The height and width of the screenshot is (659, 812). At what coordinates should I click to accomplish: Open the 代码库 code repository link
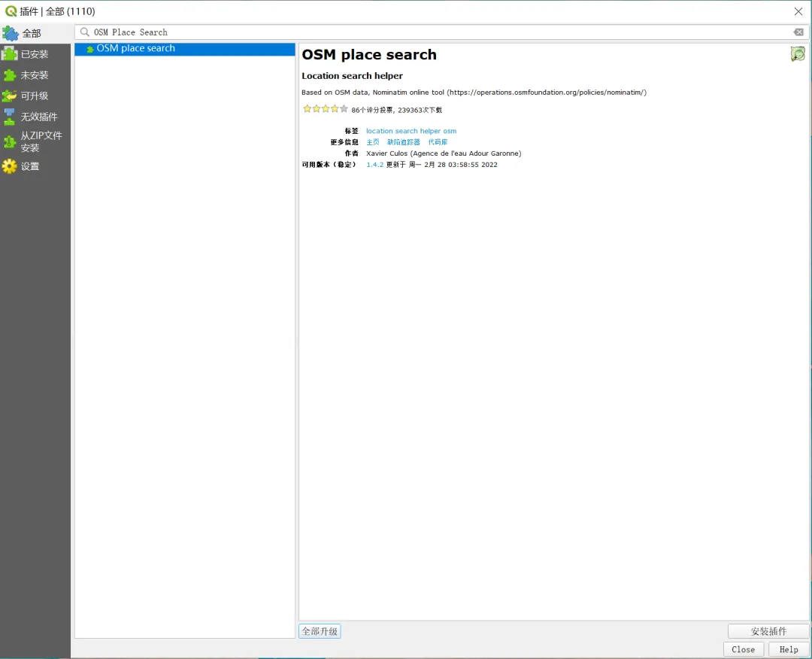pos(438,142)
